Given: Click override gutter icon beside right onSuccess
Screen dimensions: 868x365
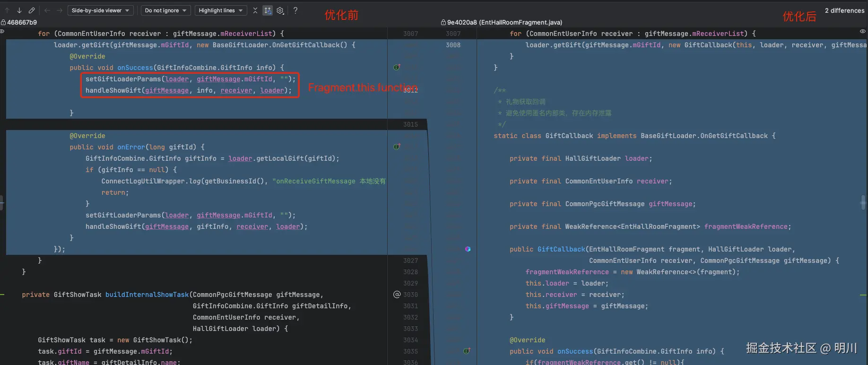Looking at the screenshot, I should pos(467,351).
